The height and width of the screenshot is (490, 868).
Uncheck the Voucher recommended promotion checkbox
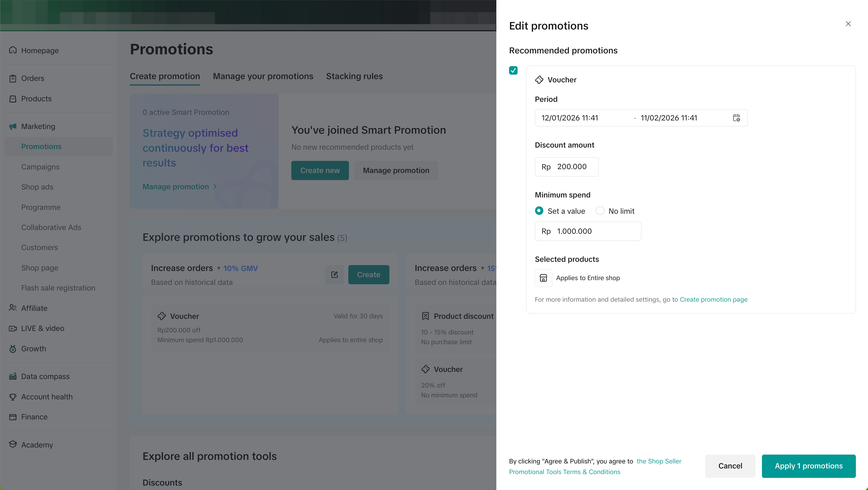pos(513,70)
